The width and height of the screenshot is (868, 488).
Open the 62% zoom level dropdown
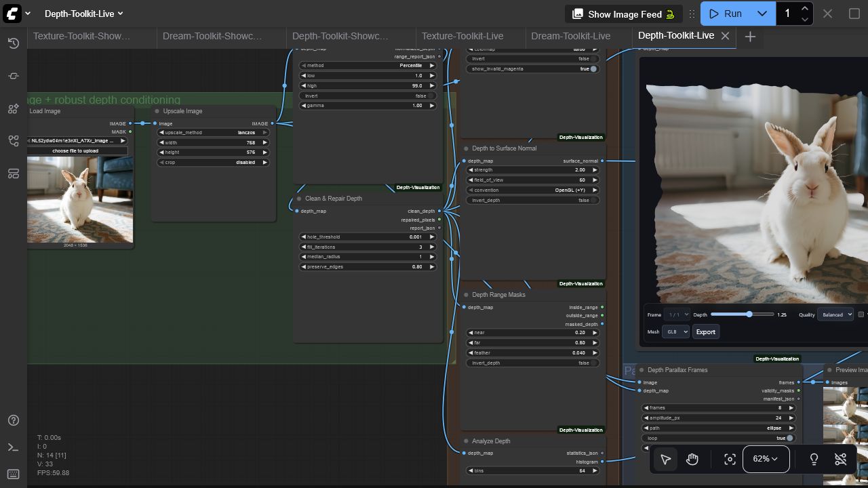coord(766,459)
